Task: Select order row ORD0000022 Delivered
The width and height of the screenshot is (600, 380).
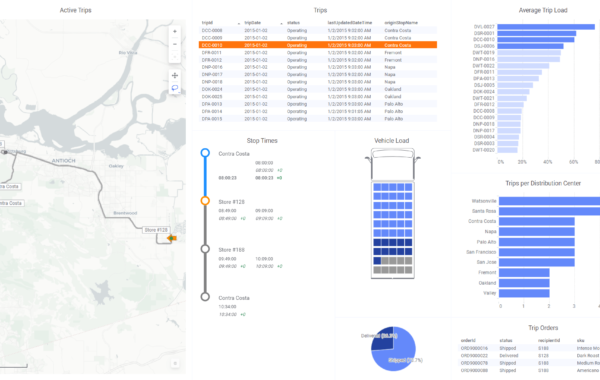Action: (529, 356)
